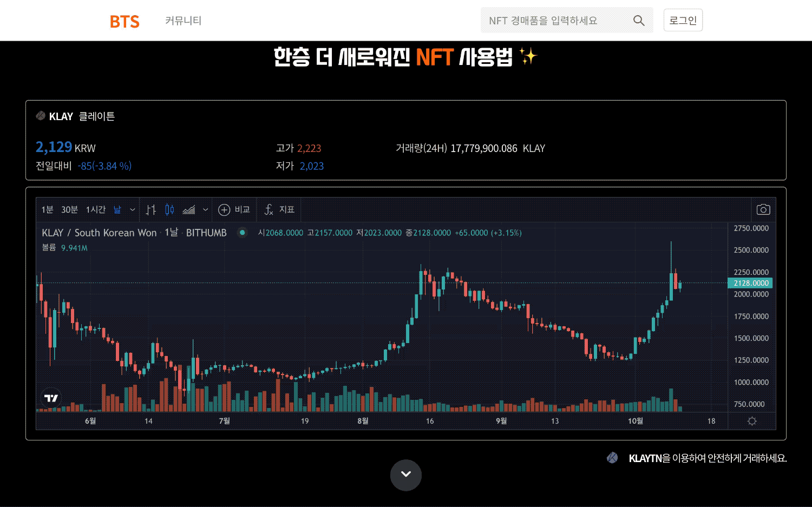This screenshot has height=507, width=812.
Task: Click the 2750.0000 price axis label
Action: 751,228
